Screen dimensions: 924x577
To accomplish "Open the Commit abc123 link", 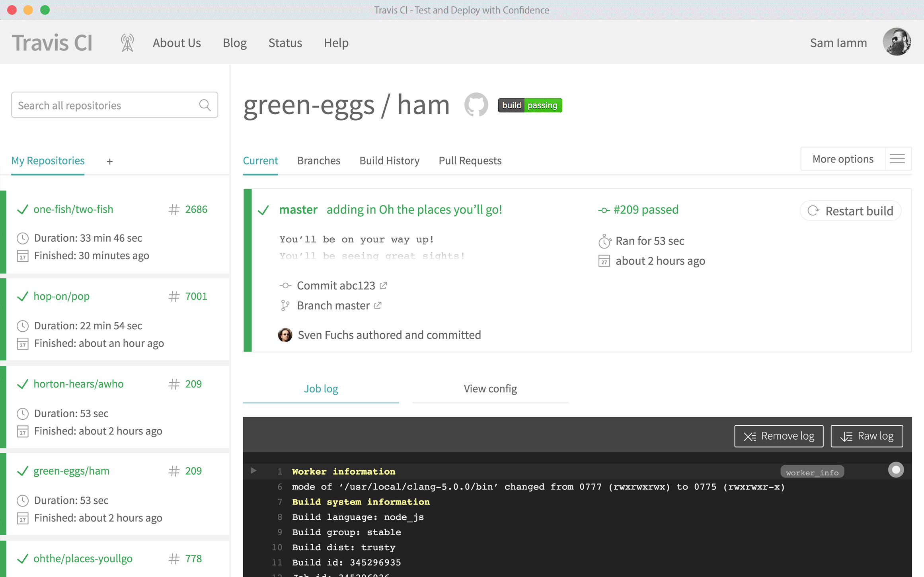I will (x=335, y=285).
